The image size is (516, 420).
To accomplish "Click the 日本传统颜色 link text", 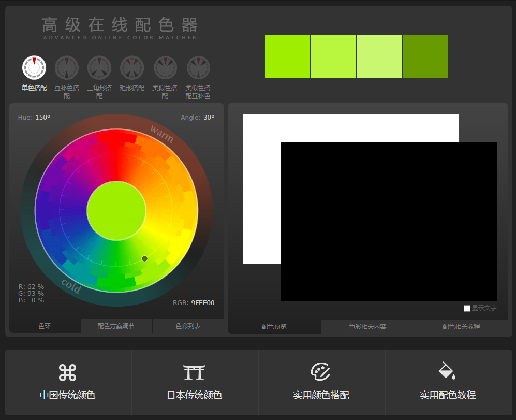I will pos(194,395).
